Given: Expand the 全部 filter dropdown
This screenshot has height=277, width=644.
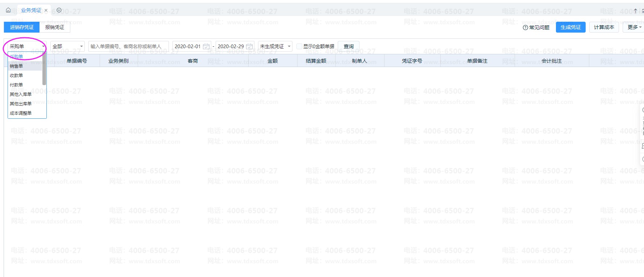Looking at the screenshot, I should [67, 46].
